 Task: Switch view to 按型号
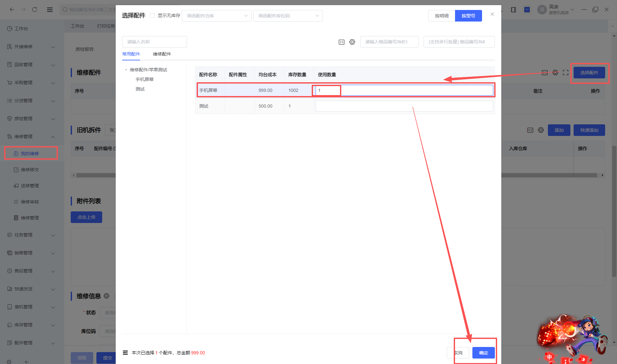[x=468, y=16]
